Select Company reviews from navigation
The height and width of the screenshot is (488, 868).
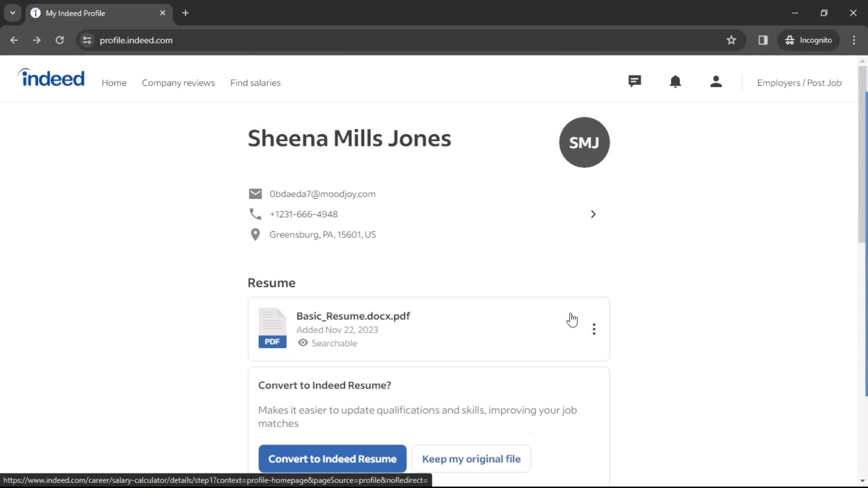click(x=178, y=82)
